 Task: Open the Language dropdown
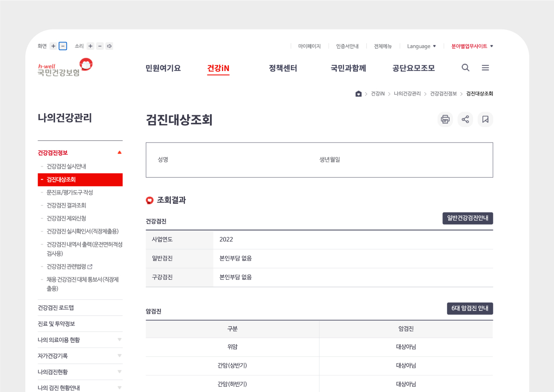(x=421, y=46)
